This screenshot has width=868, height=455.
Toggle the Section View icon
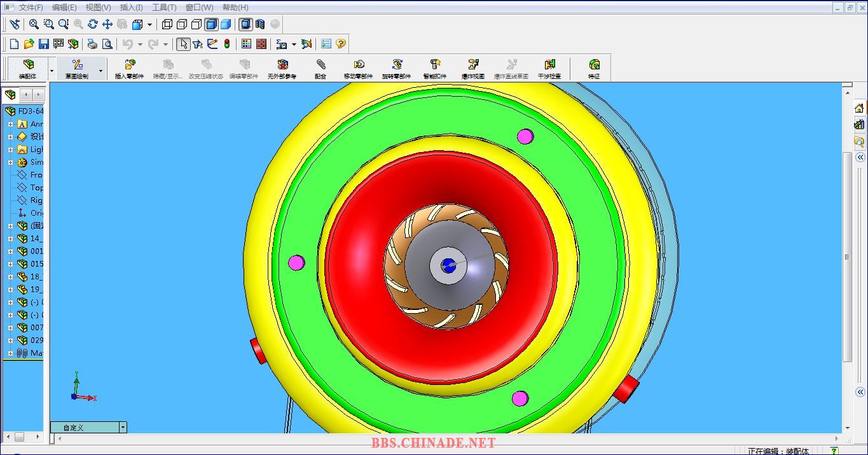(x=260, y=24)
